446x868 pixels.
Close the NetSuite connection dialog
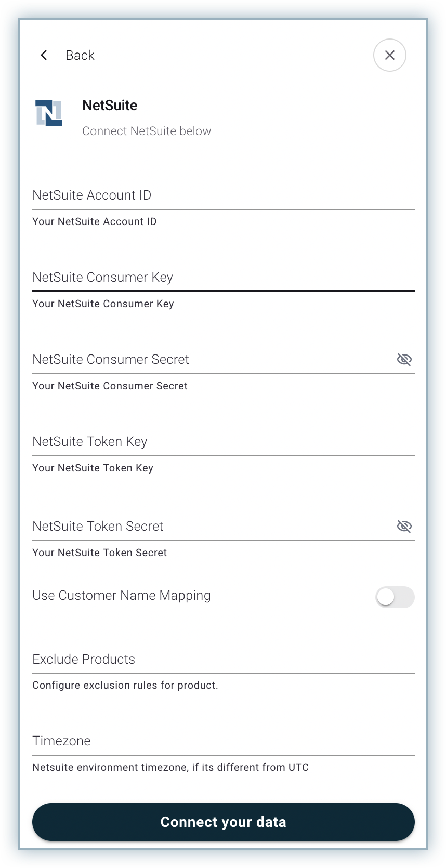(x=389, y=55)
